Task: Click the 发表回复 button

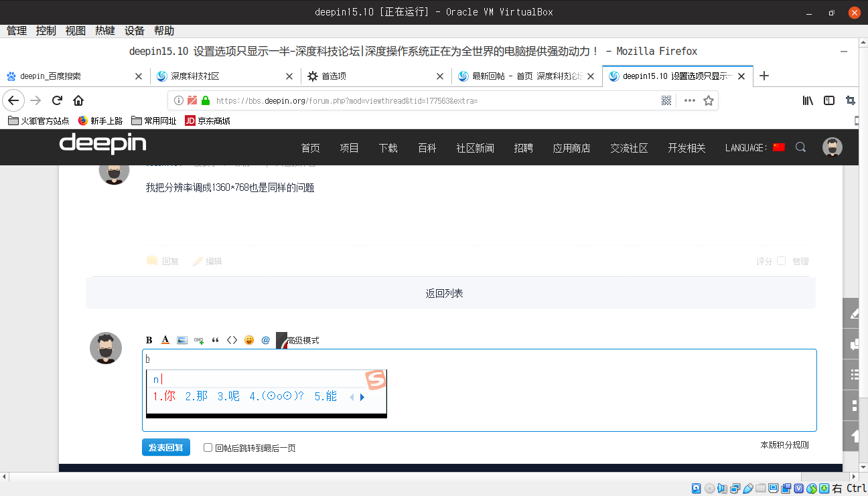Action: [165, 447]
